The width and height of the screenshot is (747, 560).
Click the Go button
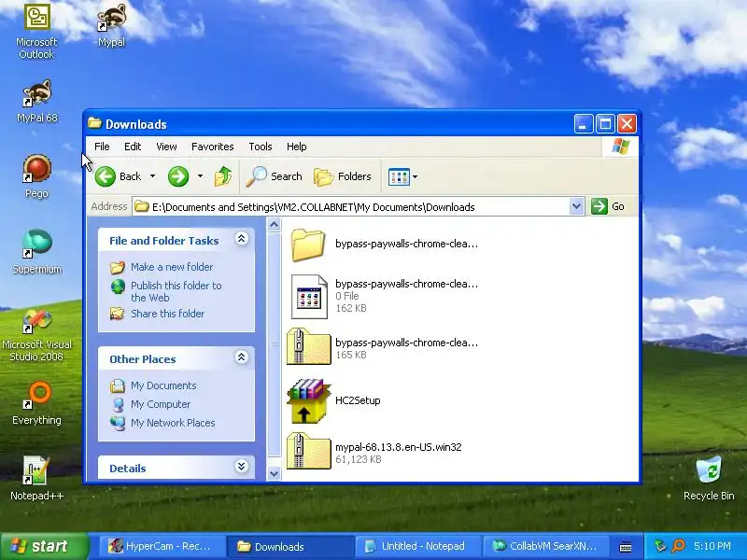click(x=608, y=206)
